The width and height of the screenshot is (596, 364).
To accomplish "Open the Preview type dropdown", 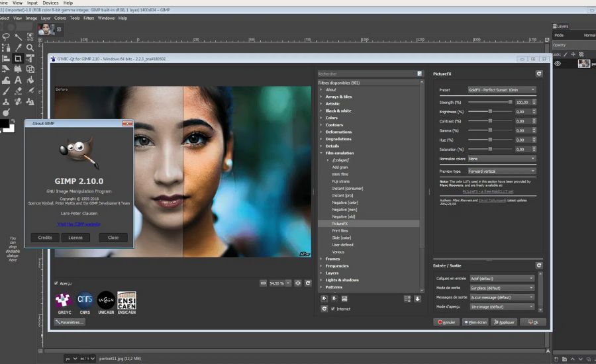I will (502, 171).
